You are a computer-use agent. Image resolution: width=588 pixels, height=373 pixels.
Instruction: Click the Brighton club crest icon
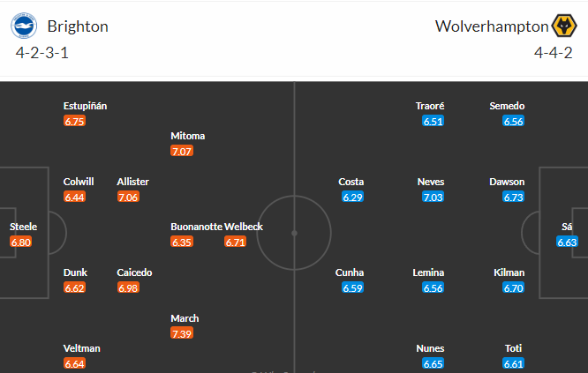(24, 26)
